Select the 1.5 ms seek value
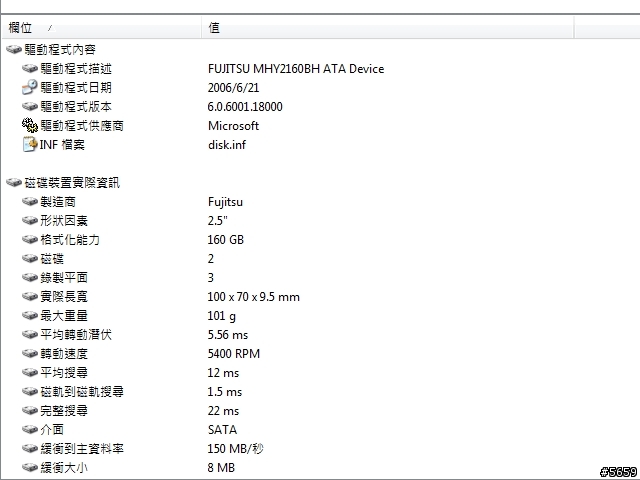640x480 pixels. [x=225, y=392]
